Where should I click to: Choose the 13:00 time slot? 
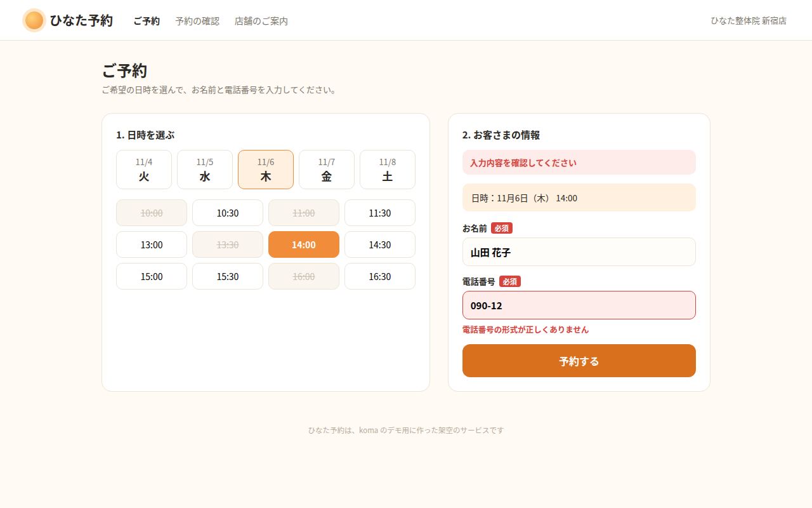(x=152, y=244)
